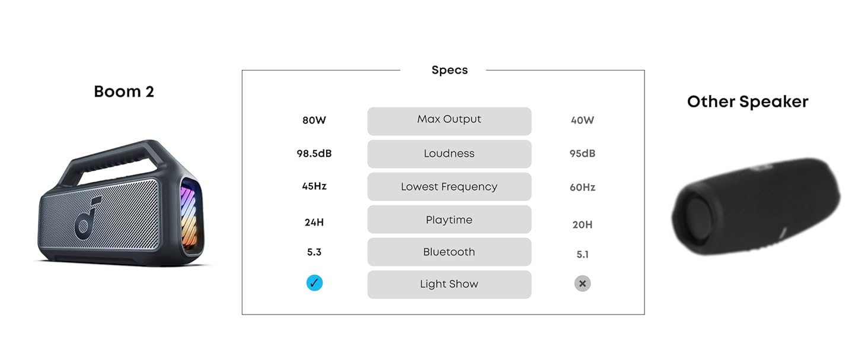Click the 80W value for Boom 2
Image resolution: width=868 pixels, height=356 pixels.
pyautogui.click(x=314, y=120)
